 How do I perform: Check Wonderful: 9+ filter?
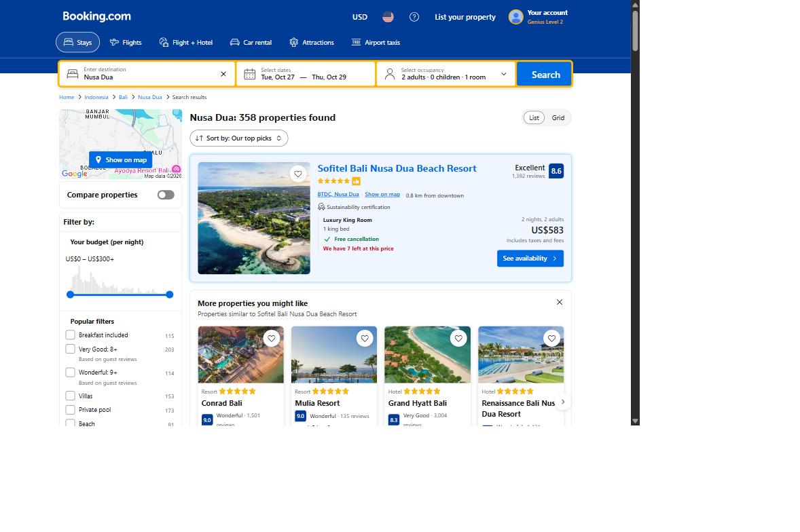pos(71,373)
